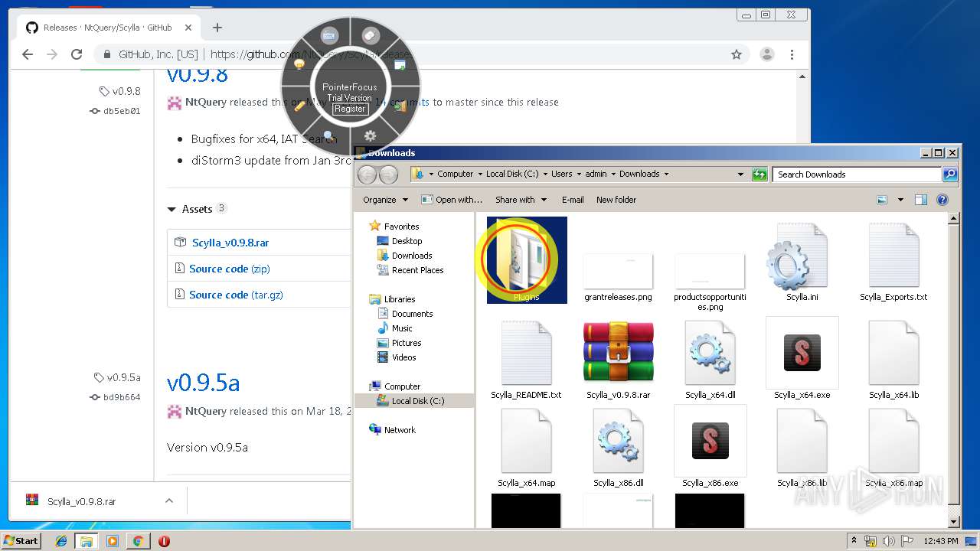This screenshot has height=551, width=980.
Task: Go back in Chrome browser
Action: 28,54
